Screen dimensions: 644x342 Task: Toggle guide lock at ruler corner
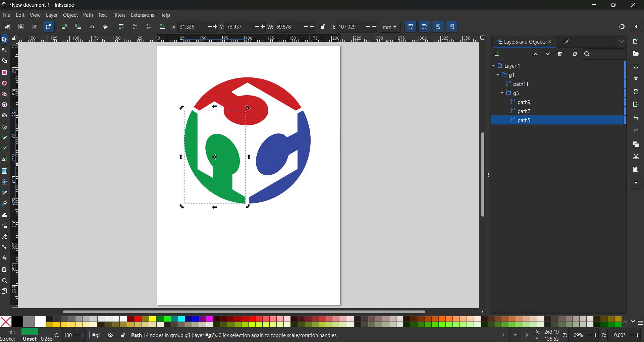pos(14,39)
